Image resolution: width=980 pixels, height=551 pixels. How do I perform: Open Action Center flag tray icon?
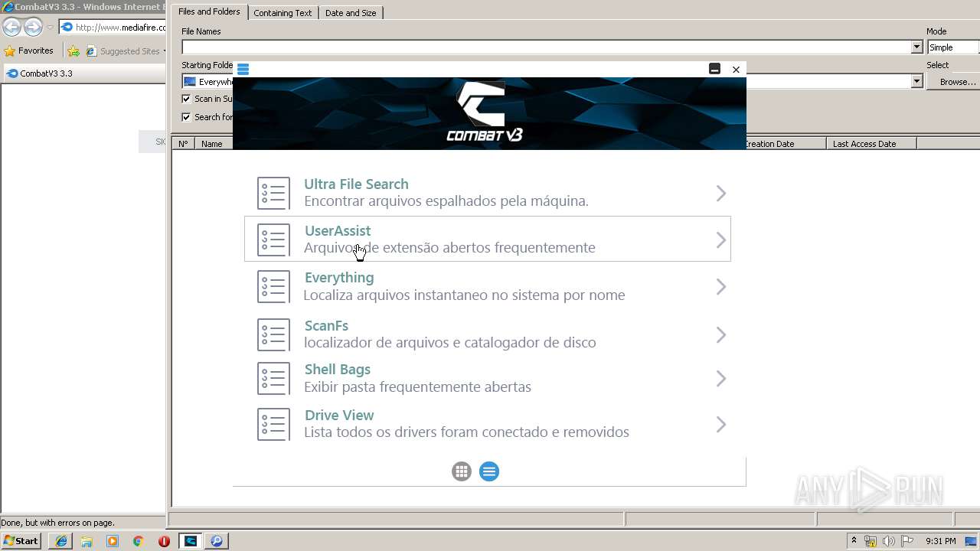906,541
